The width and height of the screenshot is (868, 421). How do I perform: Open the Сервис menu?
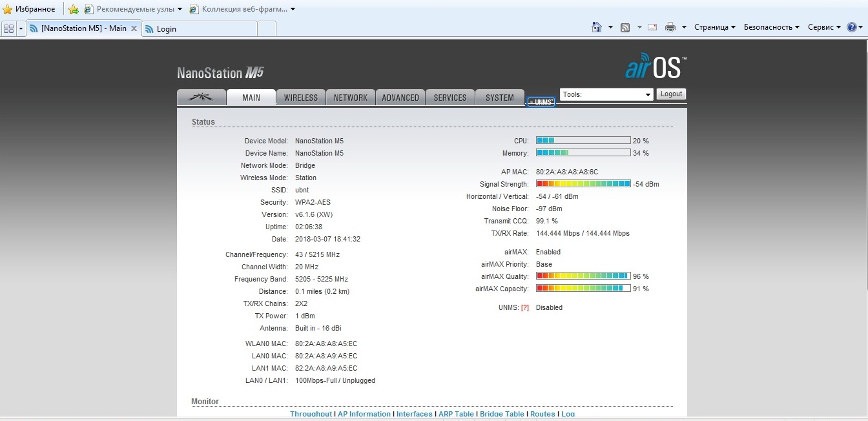pyautogui.click(x=824, y=27)
